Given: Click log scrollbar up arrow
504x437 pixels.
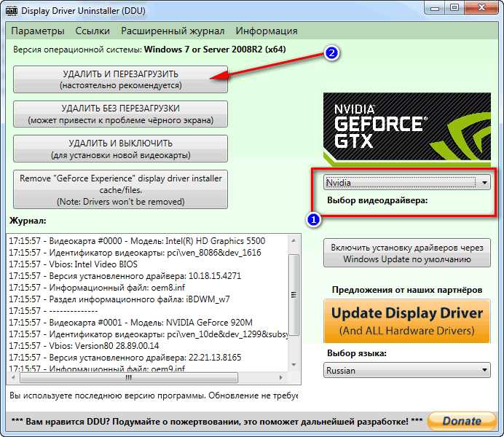Looking at the screenshot, I should click(294, 240).
